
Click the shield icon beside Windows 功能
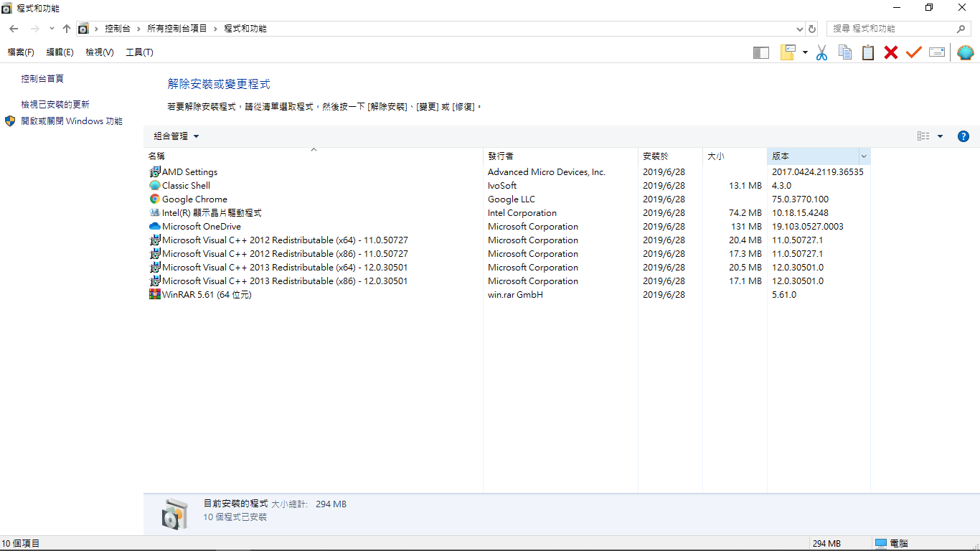pos(10,121)
